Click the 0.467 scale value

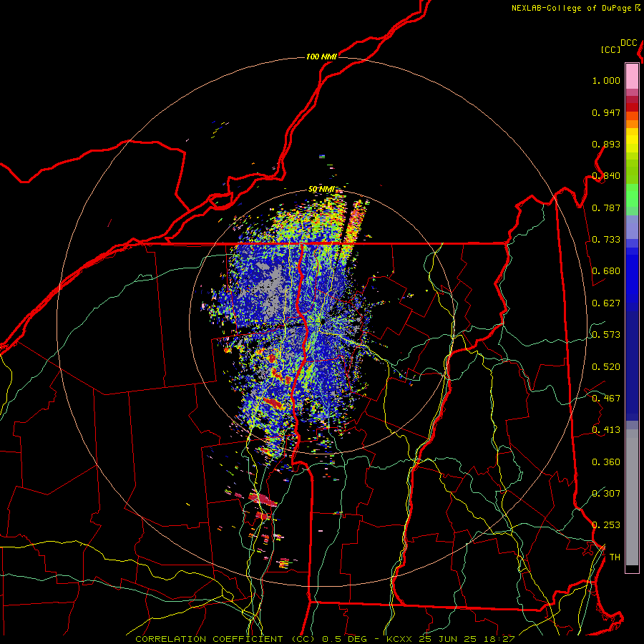(606, 399)
